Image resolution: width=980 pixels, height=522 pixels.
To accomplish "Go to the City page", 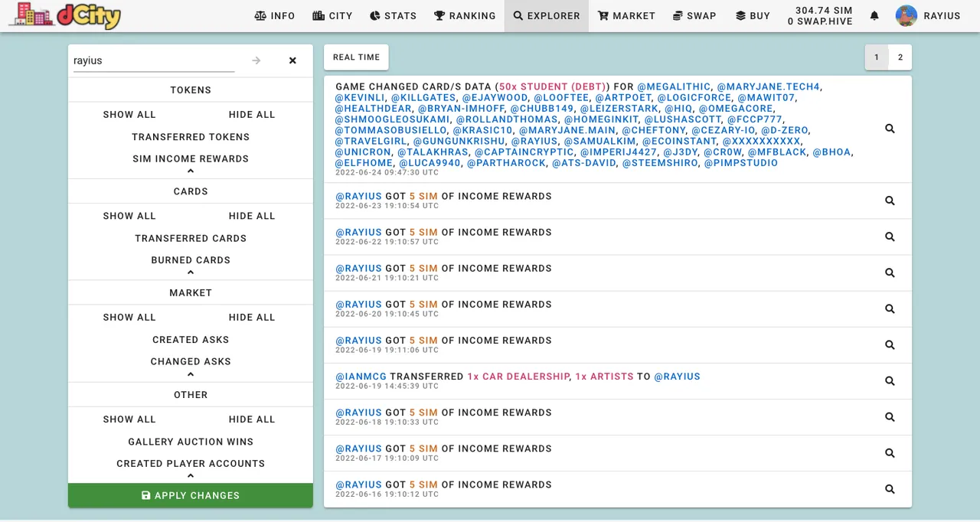I will (332, 15).
